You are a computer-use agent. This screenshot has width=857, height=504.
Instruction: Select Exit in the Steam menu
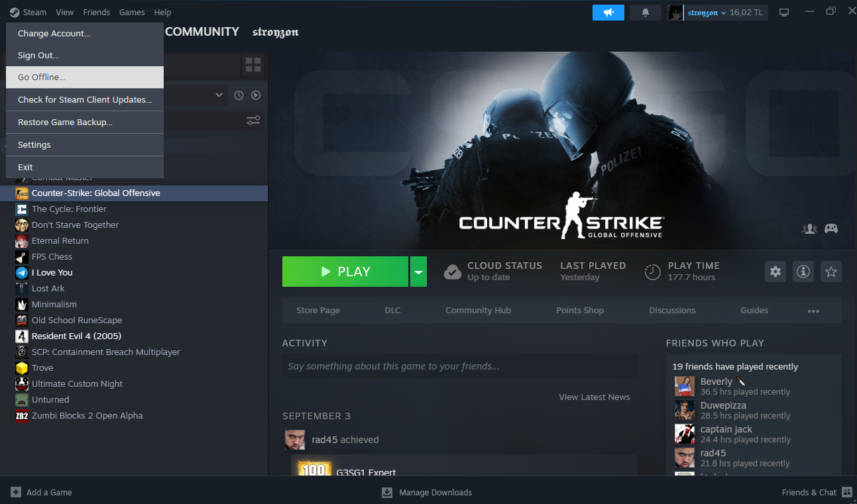tap(85, 167)
